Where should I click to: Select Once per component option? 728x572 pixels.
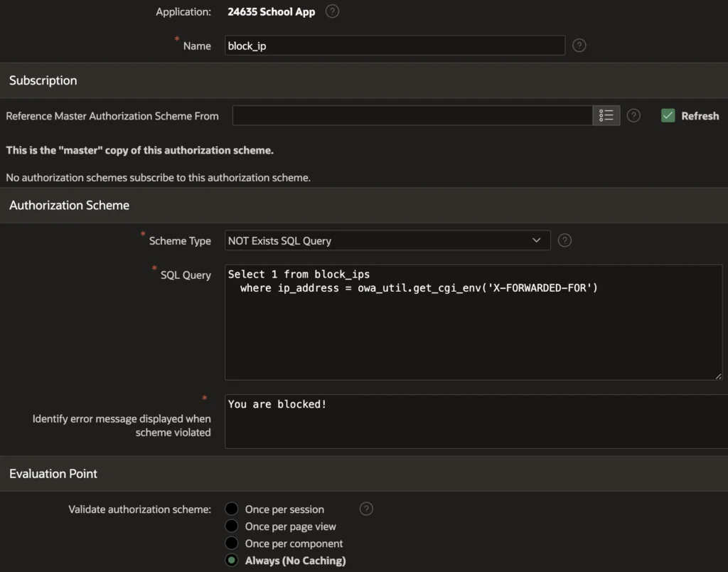coord(231,544)
